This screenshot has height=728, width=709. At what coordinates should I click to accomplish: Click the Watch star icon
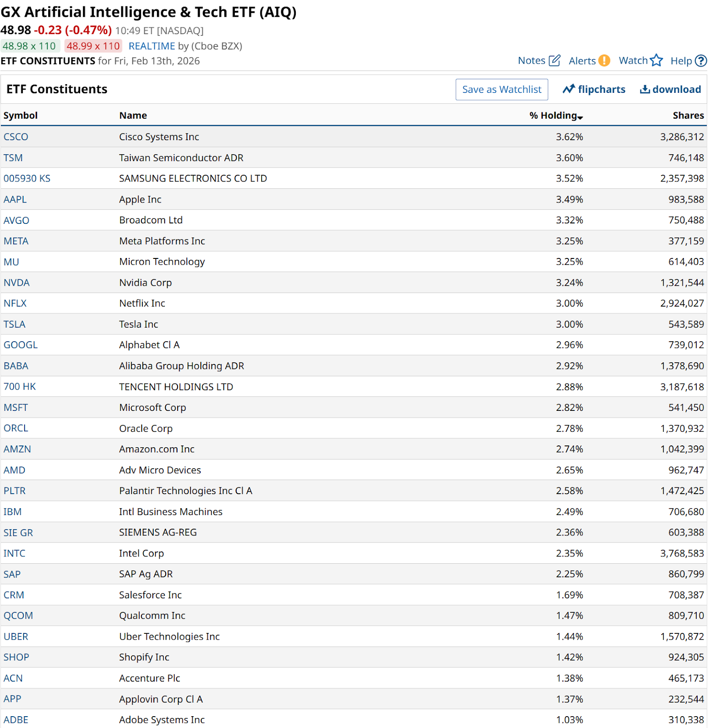coord(656,61)
